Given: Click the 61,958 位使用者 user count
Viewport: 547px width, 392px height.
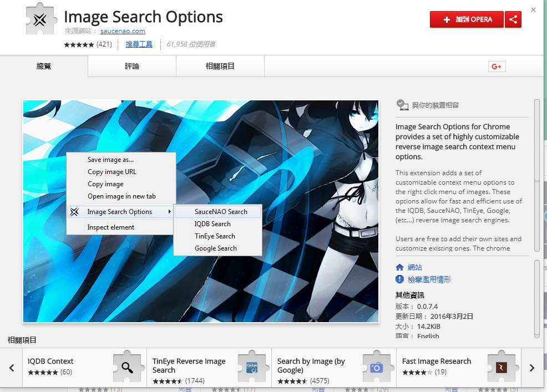Looking at the screenshot, I should 190,44.
